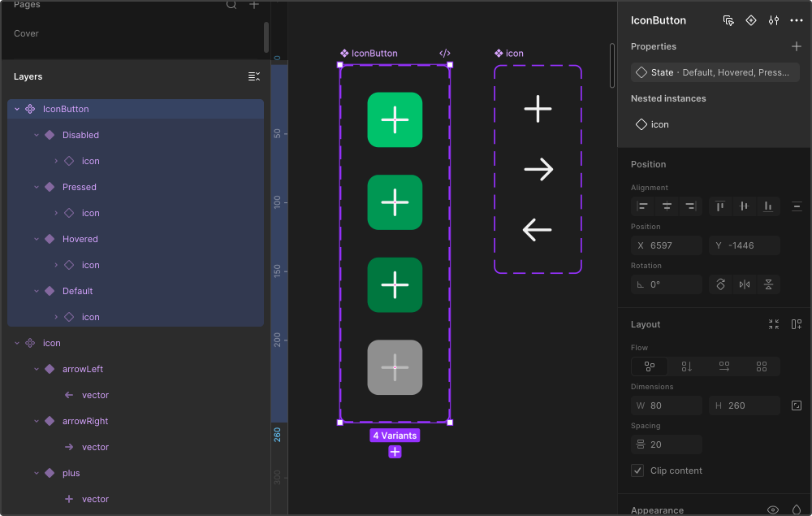This screenshot has height=516, width=812.
Task: Click the distribute spacing icon in Alignment row
Action: point(797,206)
